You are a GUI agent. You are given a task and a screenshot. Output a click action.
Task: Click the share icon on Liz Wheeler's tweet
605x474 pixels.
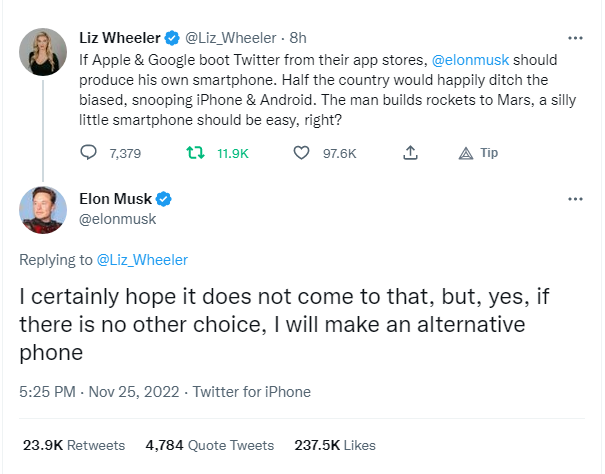pyautogui.click(x=410, y=153)
